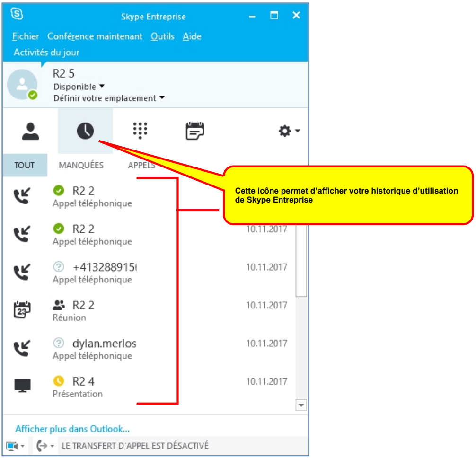This screenshot has height=458, width=476.
Task: Minimize the Skype Entreprise window
Action: point(252,16)
